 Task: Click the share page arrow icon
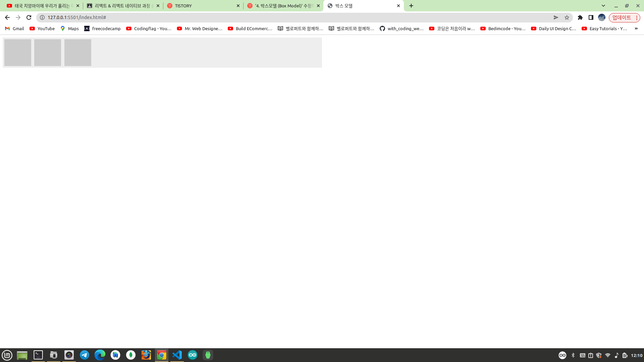click(x=556, y=17)
